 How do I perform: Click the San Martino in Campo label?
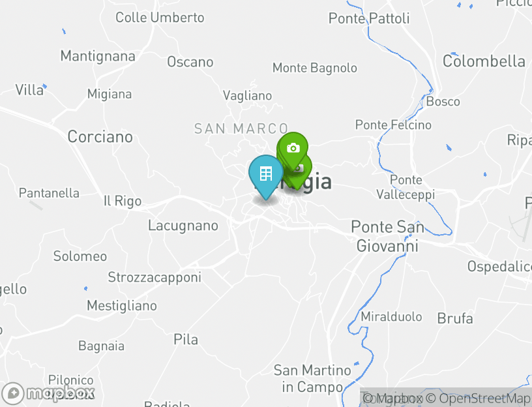point(312,378)
